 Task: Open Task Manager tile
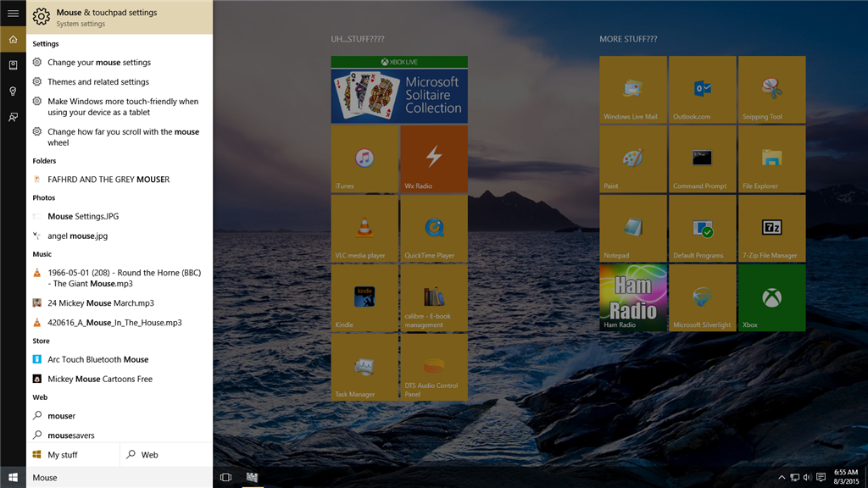[x=364, y=367]
